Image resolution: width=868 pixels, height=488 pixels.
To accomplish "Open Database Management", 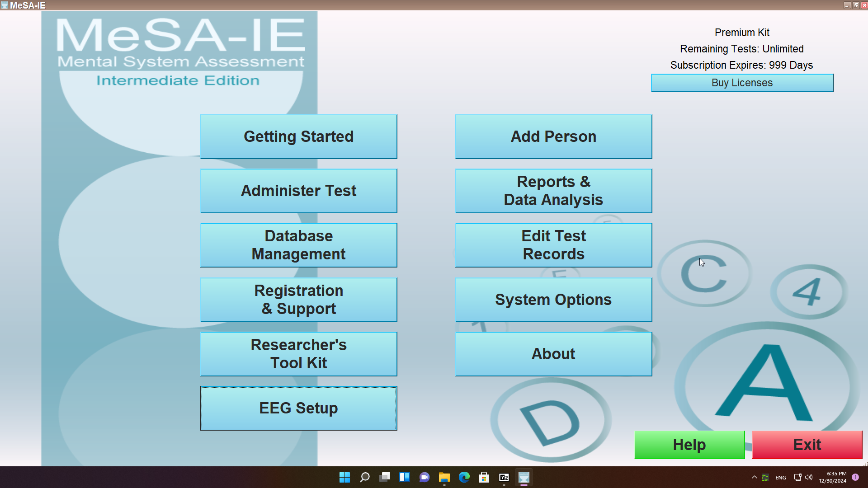I will click(x=298, y=245).
